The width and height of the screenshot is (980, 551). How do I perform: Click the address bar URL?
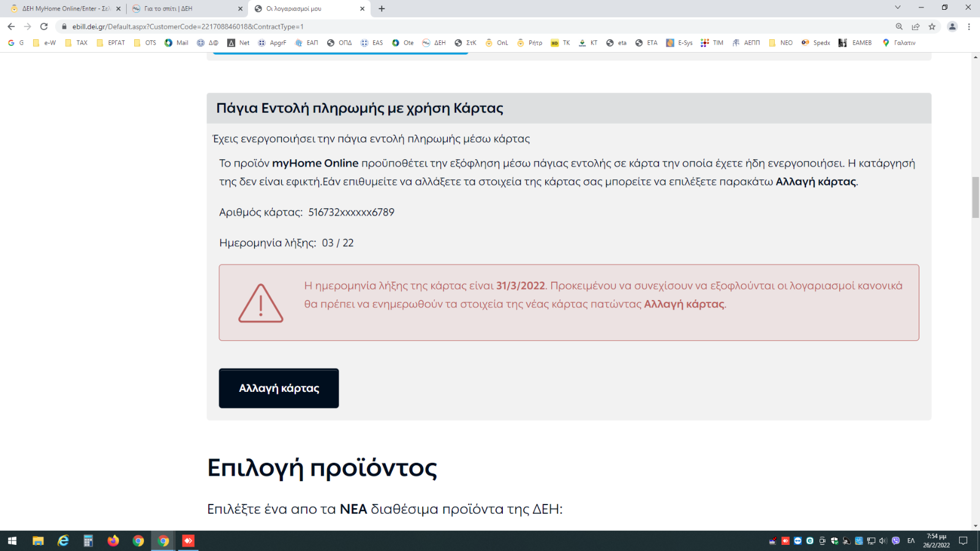click(x=188, y=26)
